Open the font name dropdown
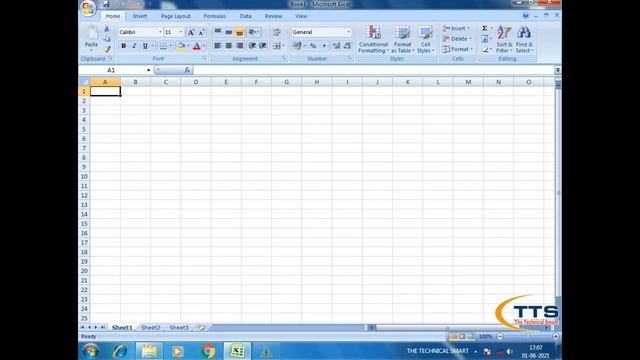This screenshot has height=360, width=640. click(160, 32)
